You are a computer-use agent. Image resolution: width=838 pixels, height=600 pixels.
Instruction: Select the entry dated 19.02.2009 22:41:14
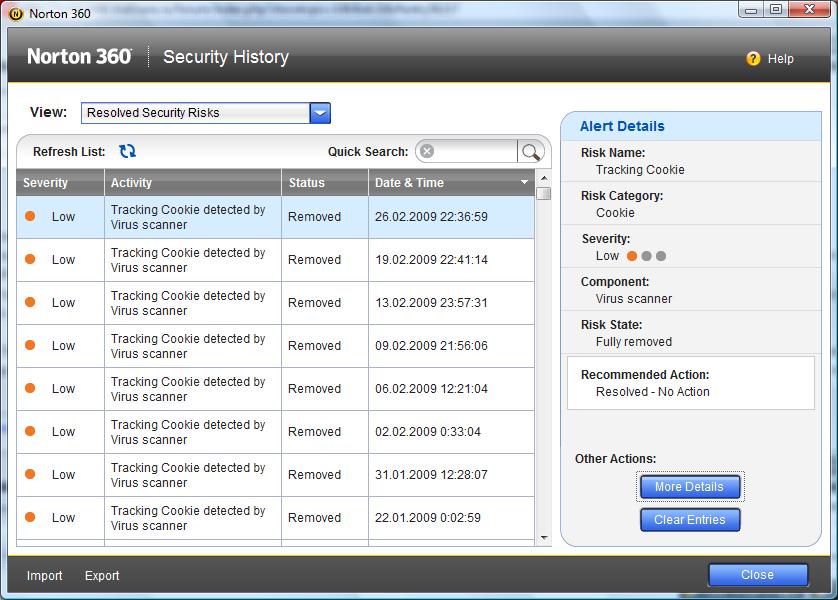pos(275,260)
